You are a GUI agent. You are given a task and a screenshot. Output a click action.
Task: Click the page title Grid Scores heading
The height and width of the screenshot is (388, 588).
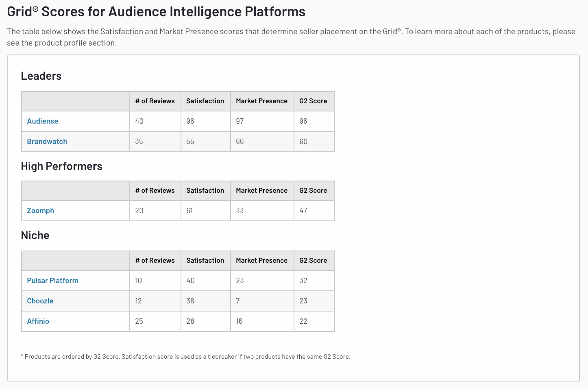click(x=156, y=11)
